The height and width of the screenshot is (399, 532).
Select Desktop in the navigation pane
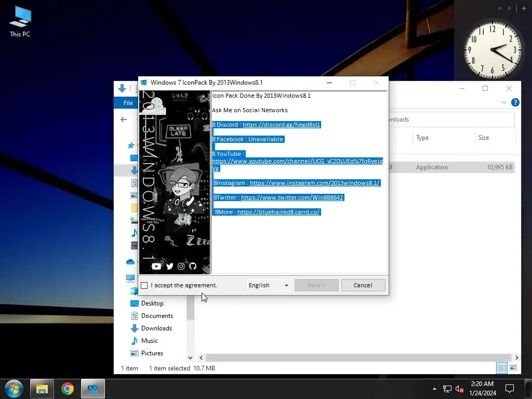(x=152, y=303)
